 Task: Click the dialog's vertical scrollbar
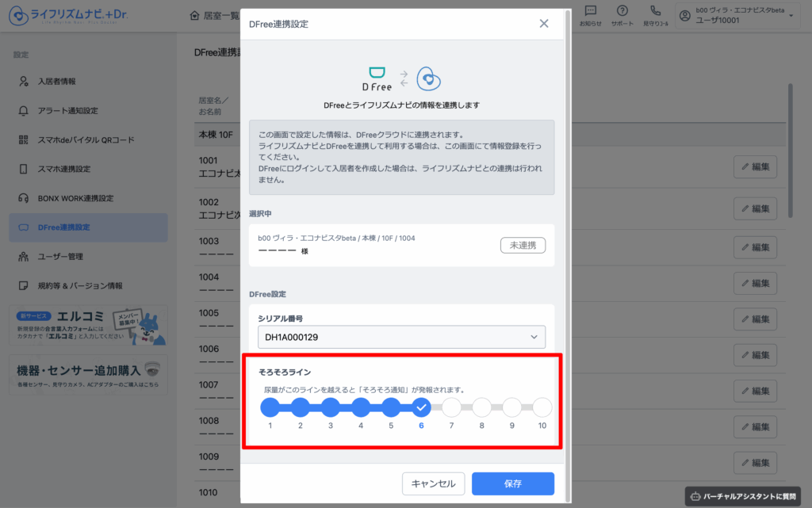coord(568,255)
